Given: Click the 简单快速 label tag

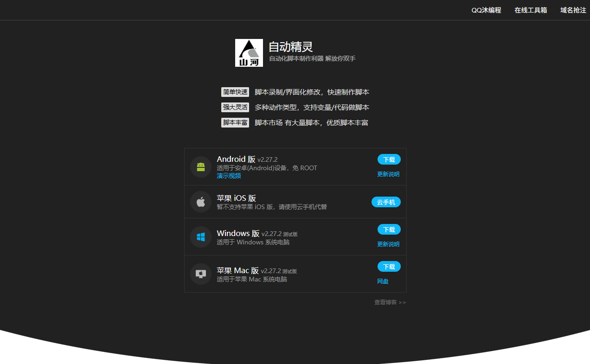Looking at the screenshot, I should point(235,92).
